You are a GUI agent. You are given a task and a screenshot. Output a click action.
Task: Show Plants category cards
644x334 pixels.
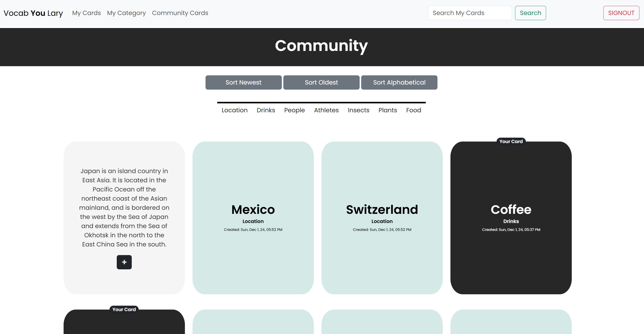388,110
